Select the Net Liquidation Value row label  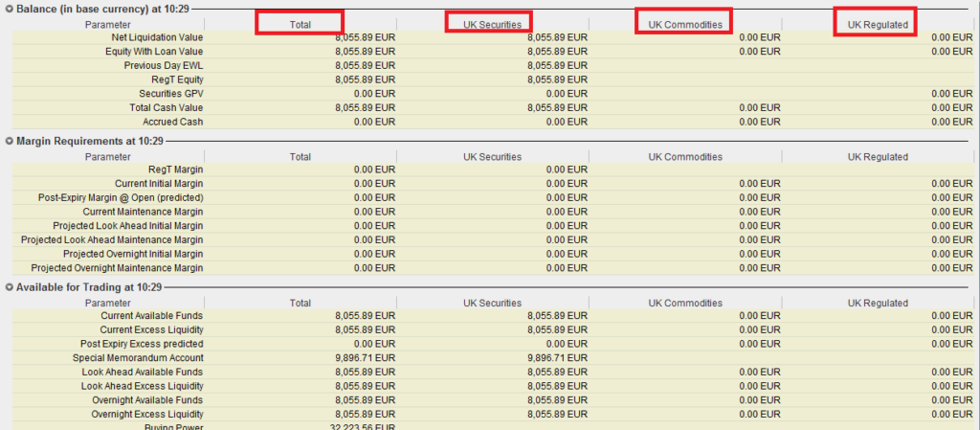157,37
